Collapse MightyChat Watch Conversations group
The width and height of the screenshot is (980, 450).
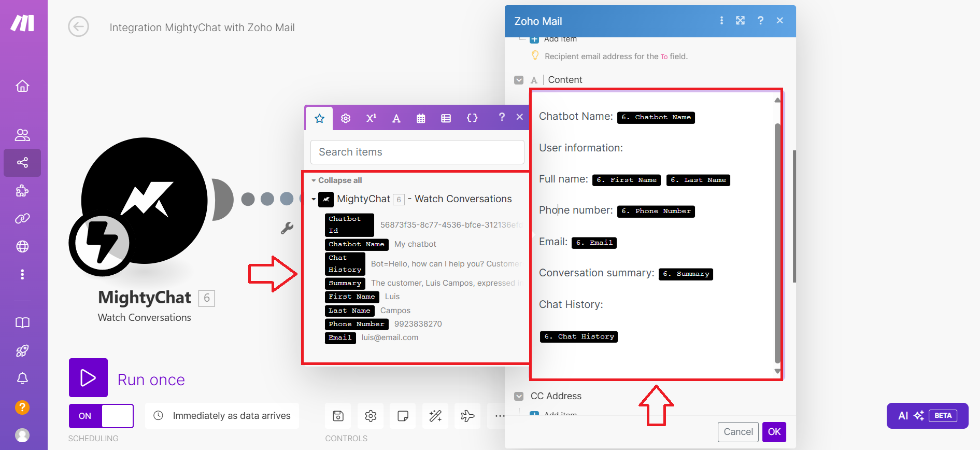[x=314, y=199]
